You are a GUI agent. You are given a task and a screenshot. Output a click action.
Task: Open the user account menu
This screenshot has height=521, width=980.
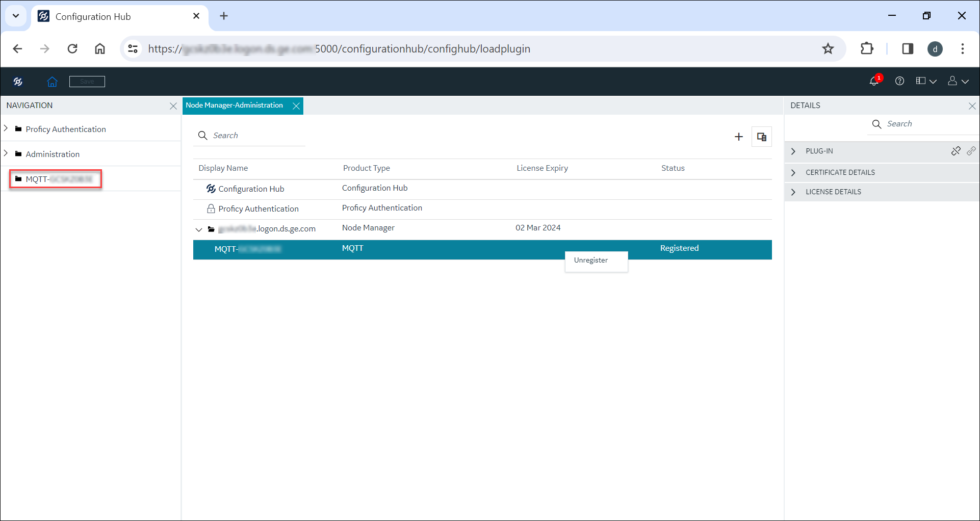[958, 81]
